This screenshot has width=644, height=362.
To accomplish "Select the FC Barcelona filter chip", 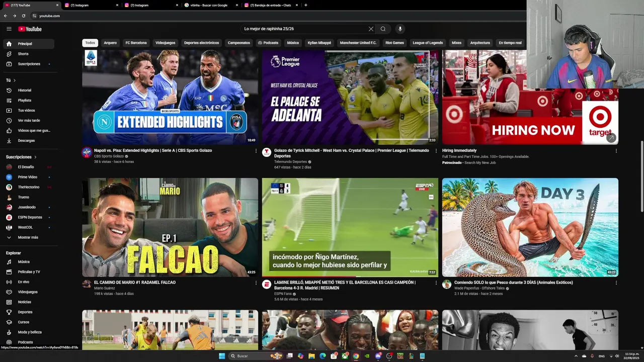I will [x=136, y=43].
